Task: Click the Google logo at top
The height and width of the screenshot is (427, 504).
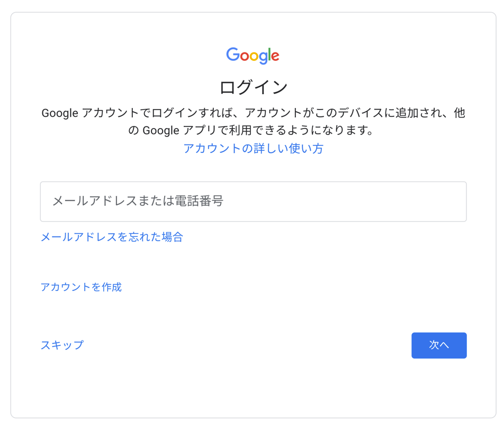Action: click(x=253, y=55)
